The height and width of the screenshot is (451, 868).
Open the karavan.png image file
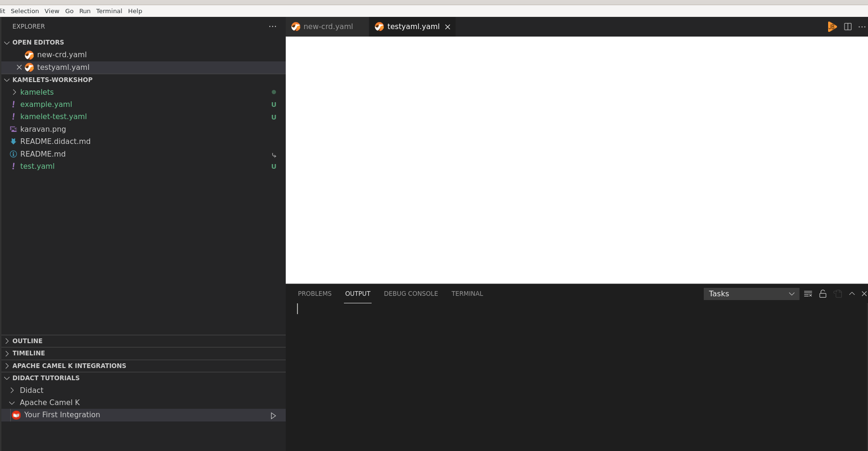(x=43, y=129)
